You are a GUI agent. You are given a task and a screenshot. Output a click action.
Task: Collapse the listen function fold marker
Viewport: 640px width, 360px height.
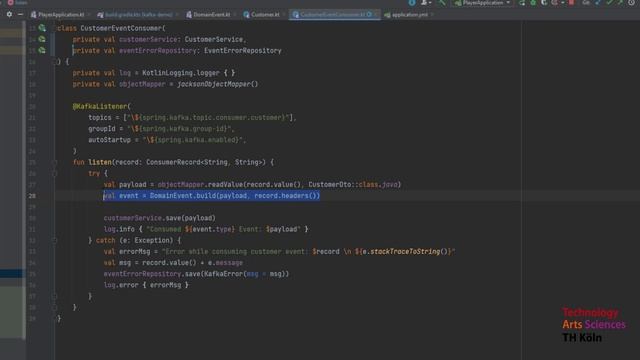tap(54, 162)
